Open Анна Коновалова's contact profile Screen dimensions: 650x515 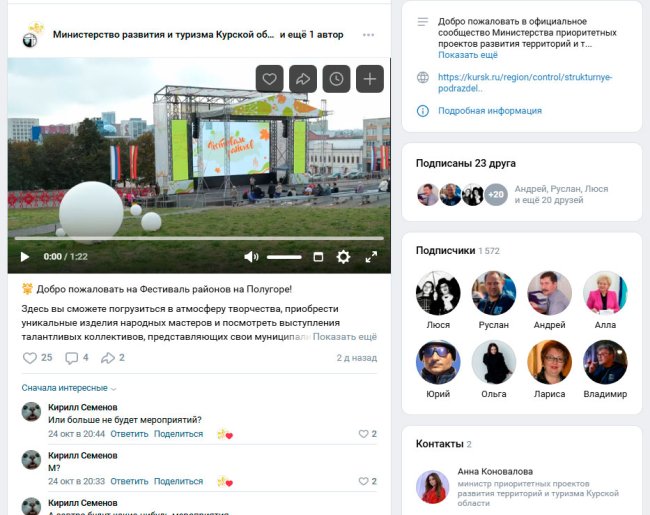pos(495,471)
